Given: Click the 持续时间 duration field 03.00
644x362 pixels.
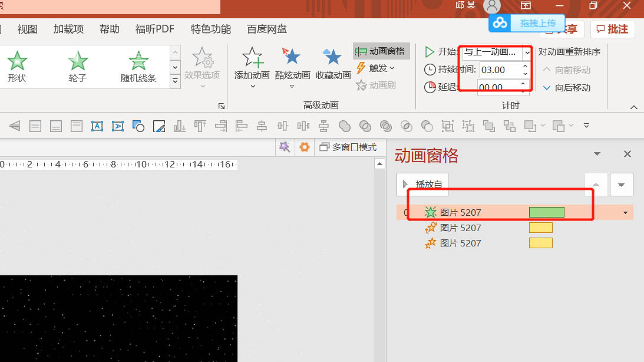Looking at the screenshot, I should [x=500, y=70].
